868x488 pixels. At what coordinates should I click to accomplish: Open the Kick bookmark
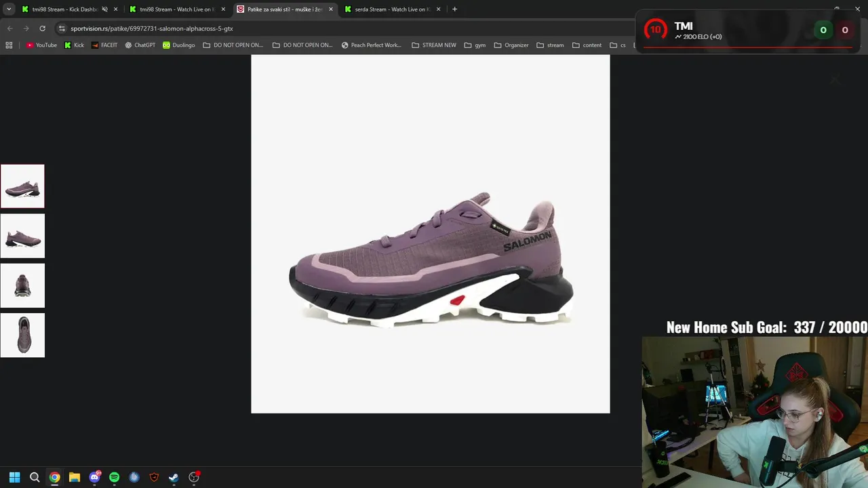pos(74,45)
